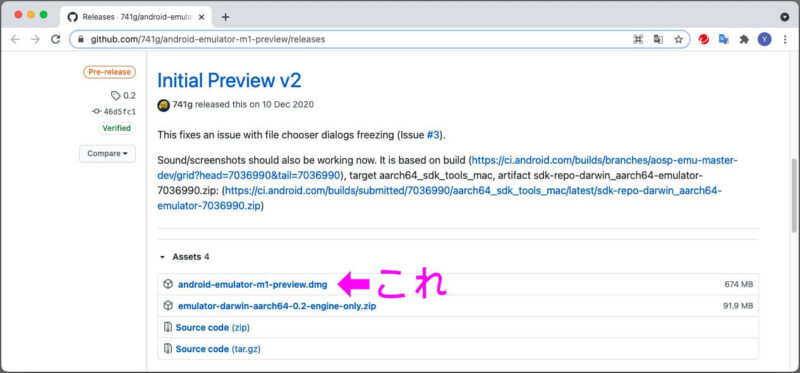Download android-emulator-m1-preview.dmg
800x373 pixels.
(253, 285)
